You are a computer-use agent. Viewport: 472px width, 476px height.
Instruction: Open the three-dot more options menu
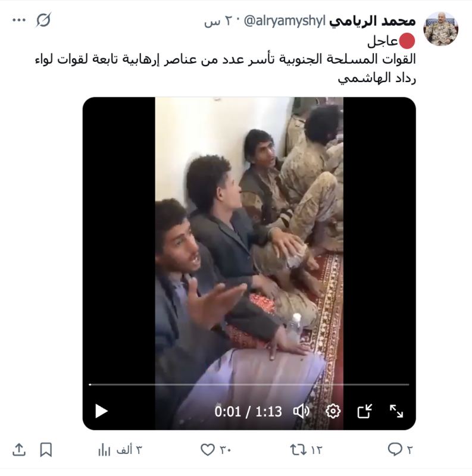tap(19, 20)
